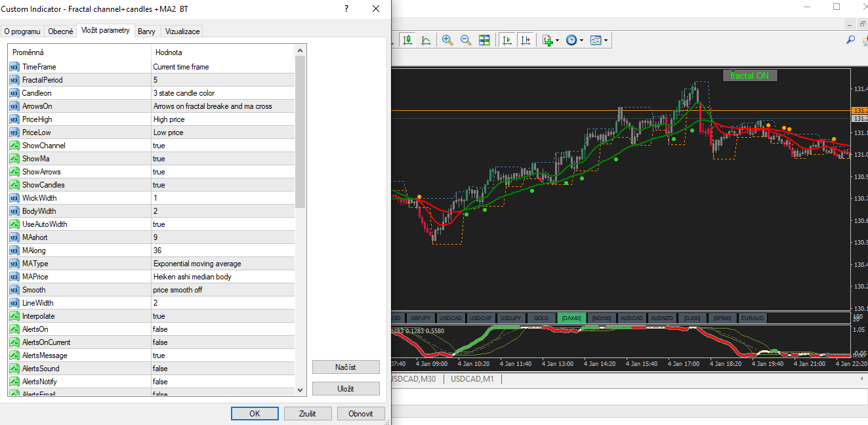
Task: Select the GOLD symbol button on chart
Action: 541,318
